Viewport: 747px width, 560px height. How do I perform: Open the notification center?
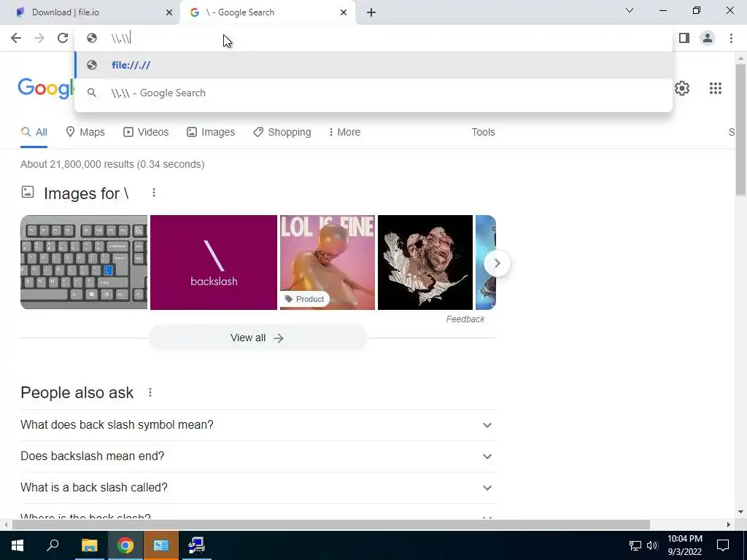click(x=723, y=545)
